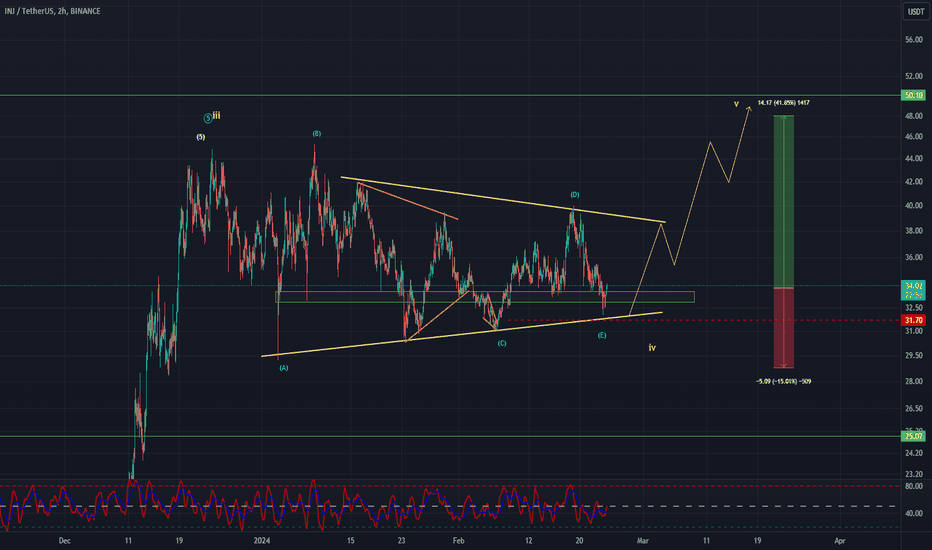Click the 2024 label on time axis

point(262,540)
